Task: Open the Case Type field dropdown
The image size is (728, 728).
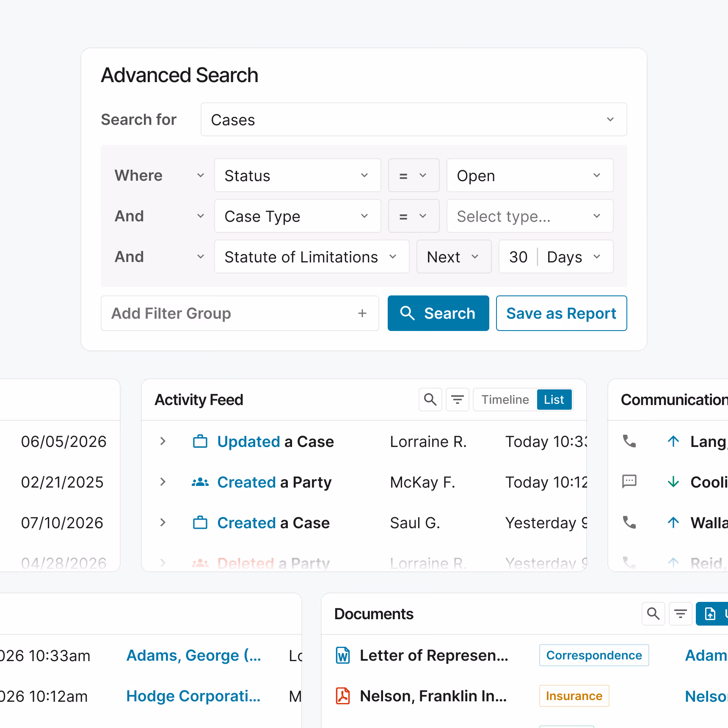Action: [298, 216]
